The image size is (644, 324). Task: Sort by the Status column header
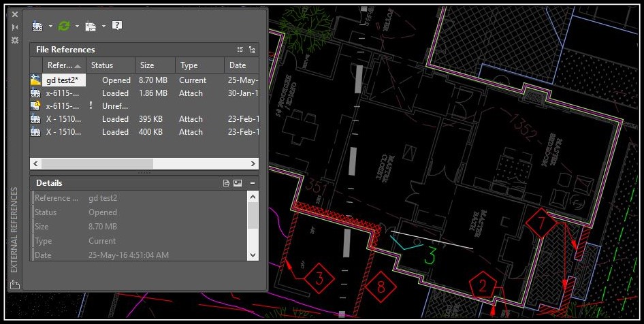[110, 65]
